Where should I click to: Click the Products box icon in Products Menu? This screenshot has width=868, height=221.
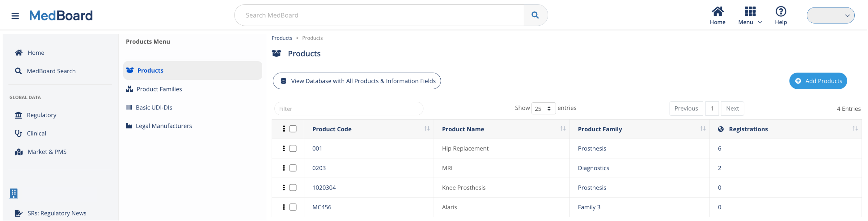(x=130, y=70)
